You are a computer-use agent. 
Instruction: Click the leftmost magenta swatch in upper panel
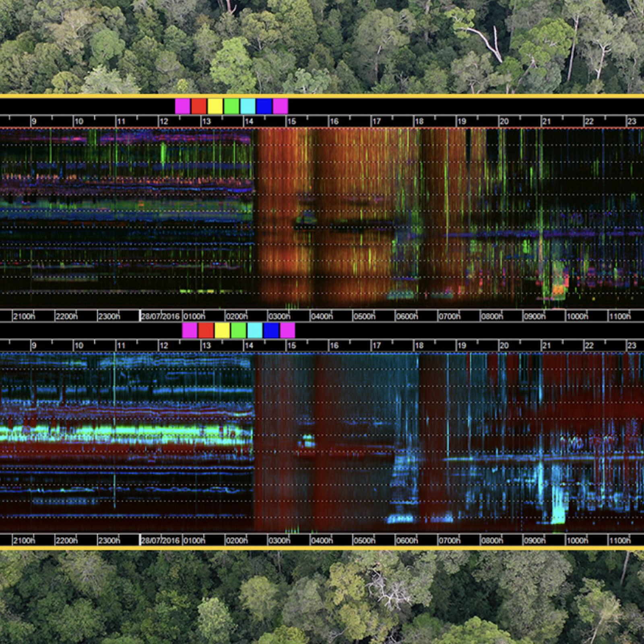coord(182,106)
